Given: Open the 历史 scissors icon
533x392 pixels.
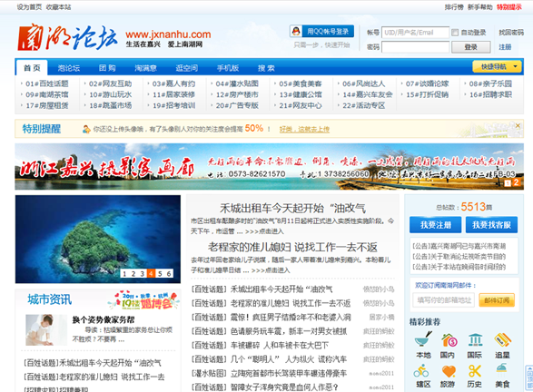Looking at the screenshot, I should (475, 371).
